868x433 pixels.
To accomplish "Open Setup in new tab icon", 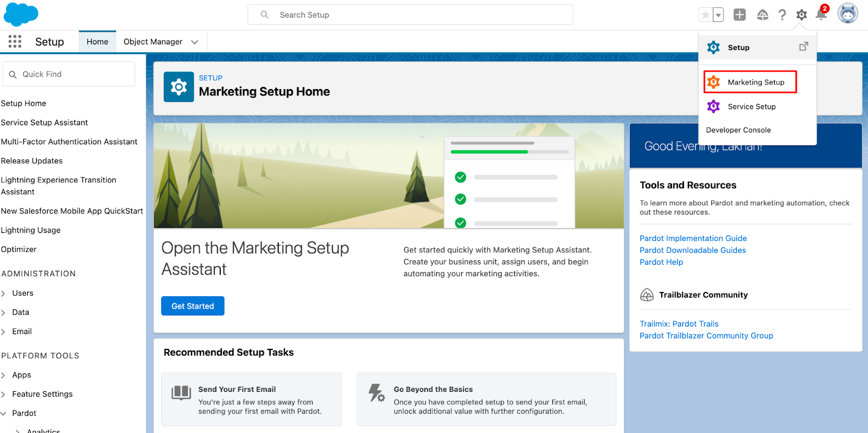I will coord(804,47).
